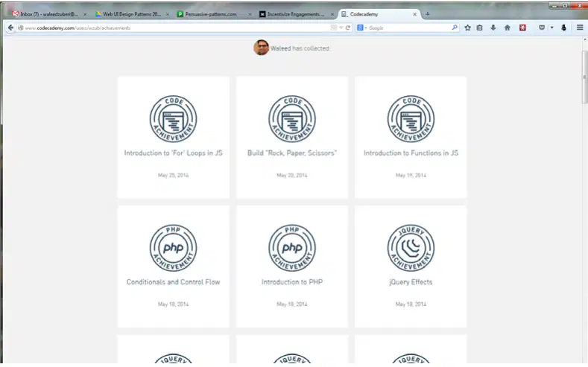Go to the home page icon
Screen dimensions: 588x367
click(x=508, y=28)
